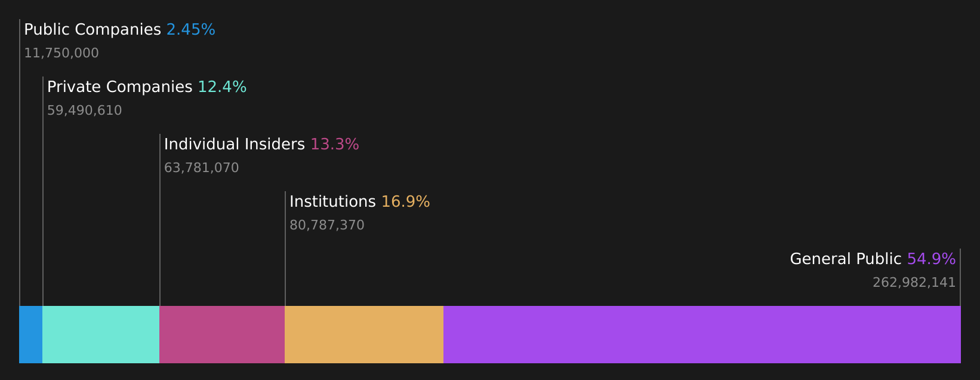This screenshot has height=380, width=980.
Task: Select the 54.9% percentage value
Action: (931, 259)
